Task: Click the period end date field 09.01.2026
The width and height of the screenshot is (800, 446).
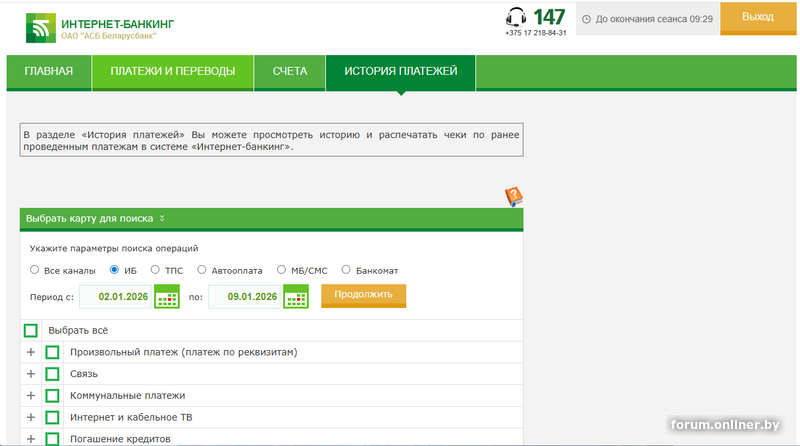Action: click(x=245, y=296)
